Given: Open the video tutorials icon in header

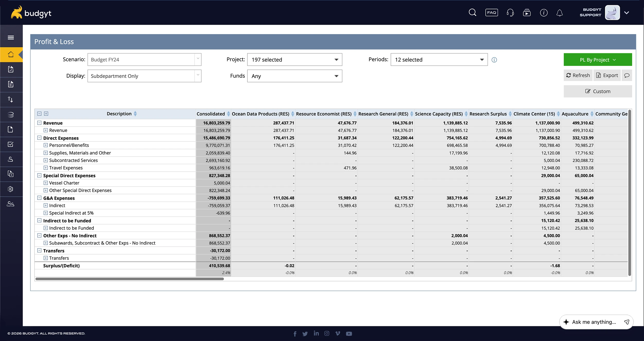Looking at the screenshot, I should pos(527,13).
